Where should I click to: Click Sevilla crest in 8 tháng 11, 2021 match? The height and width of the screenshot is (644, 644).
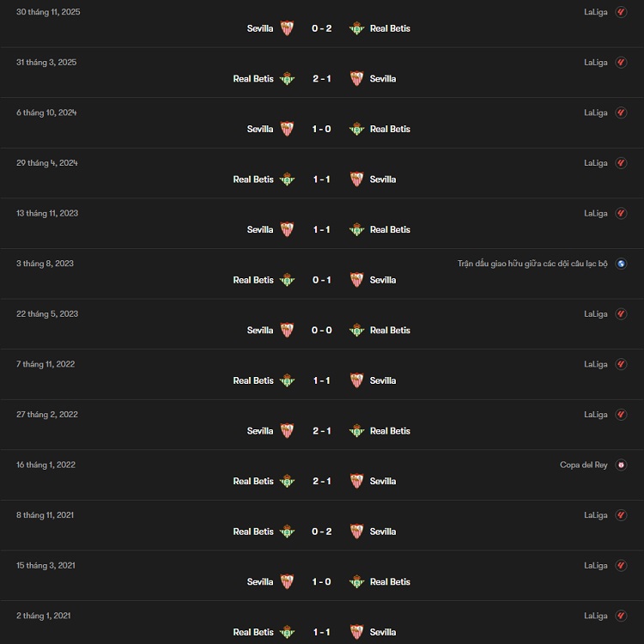[356, 532]
